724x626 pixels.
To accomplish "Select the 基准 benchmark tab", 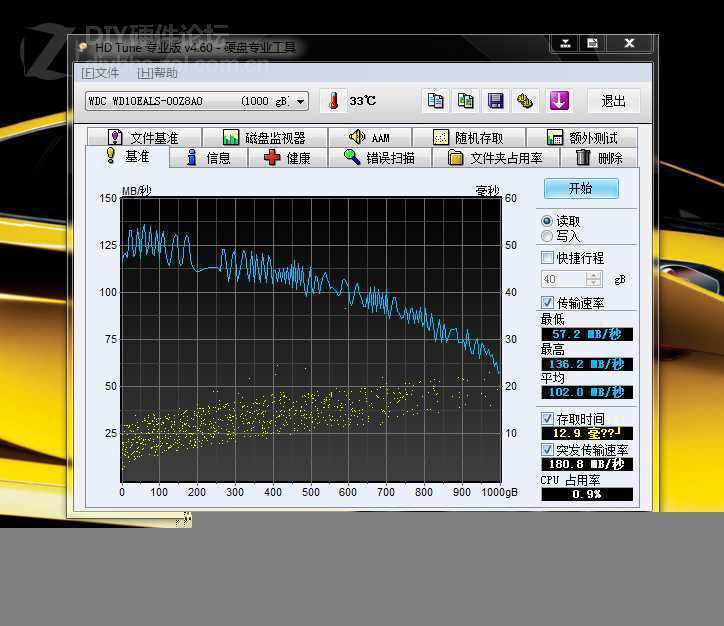I will [127, 156].
